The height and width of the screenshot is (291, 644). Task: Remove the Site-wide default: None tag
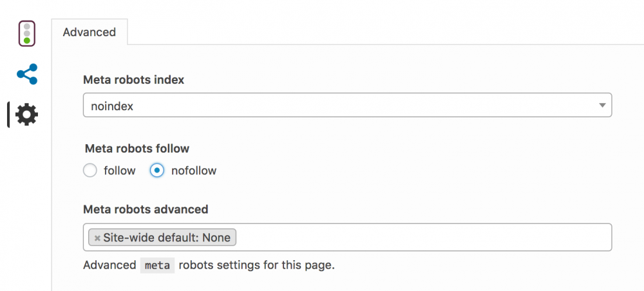(x=97, y=238)
